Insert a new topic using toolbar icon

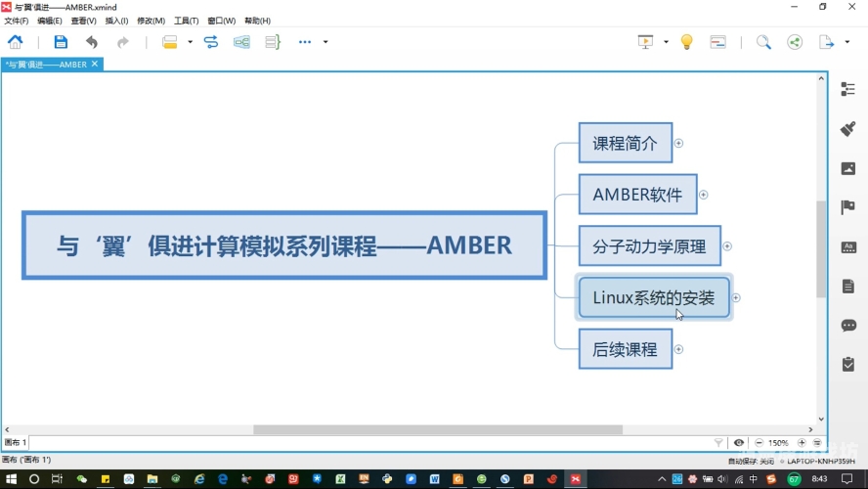coord(169,42)
